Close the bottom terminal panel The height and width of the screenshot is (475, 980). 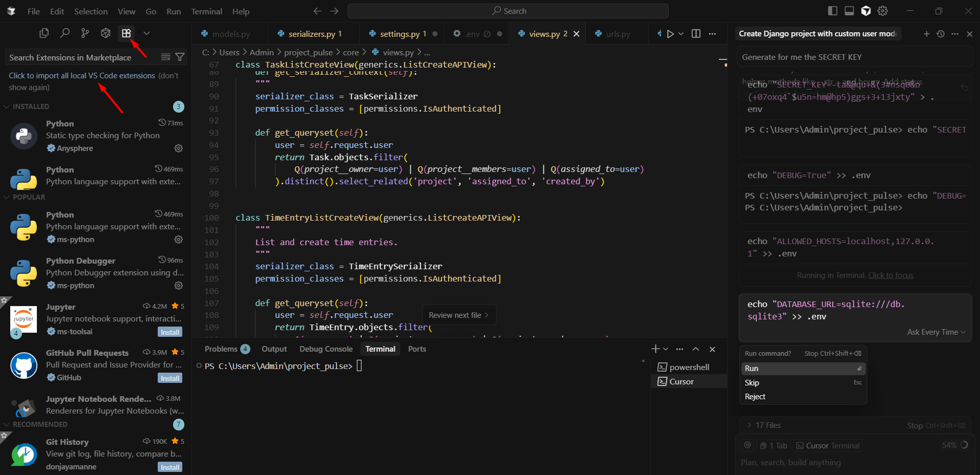pos(712,349)
